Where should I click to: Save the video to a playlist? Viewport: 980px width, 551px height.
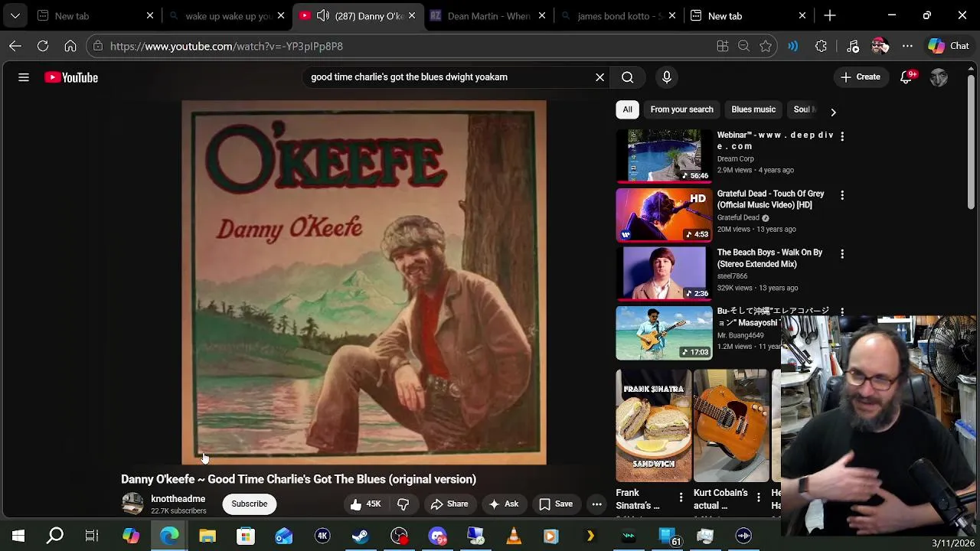(556, 504)
